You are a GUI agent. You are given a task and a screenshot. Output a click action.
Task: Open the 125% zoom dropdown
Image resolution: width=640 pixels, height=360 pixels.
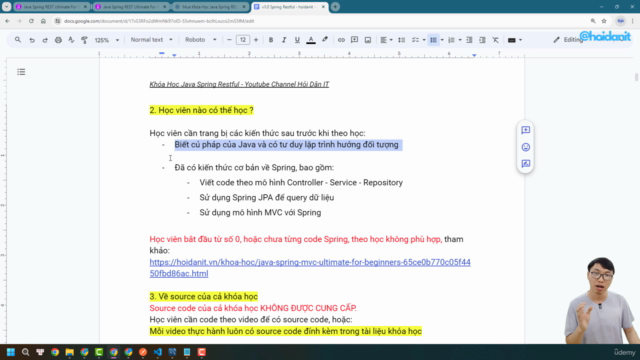pyautogui.click(x=107, y=40)
